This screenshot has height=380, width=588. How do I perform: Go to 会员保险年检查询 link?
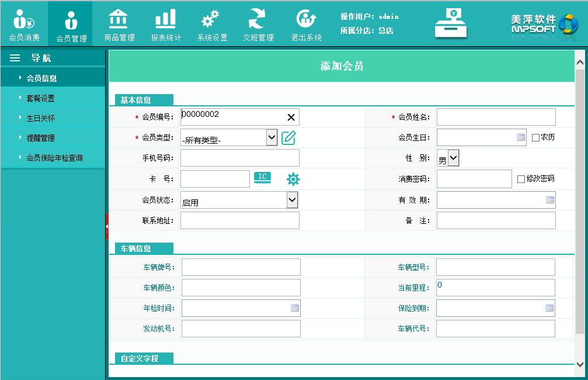click(x=54, y=158)
